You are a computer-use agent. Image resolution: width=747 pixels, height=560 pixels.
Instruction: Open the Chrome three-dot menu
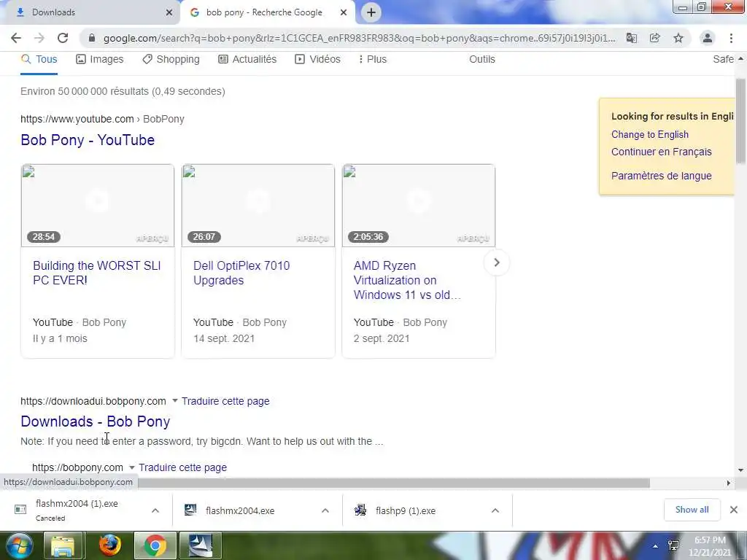click(x=731, y=38)
